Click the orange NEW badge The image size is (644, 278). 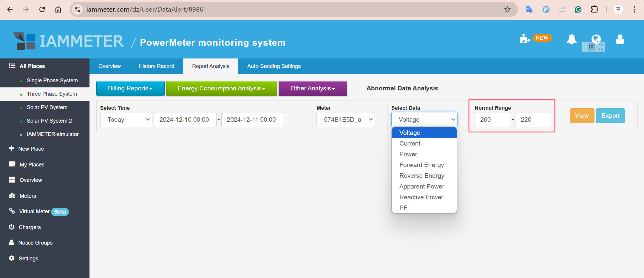[542, 38]
